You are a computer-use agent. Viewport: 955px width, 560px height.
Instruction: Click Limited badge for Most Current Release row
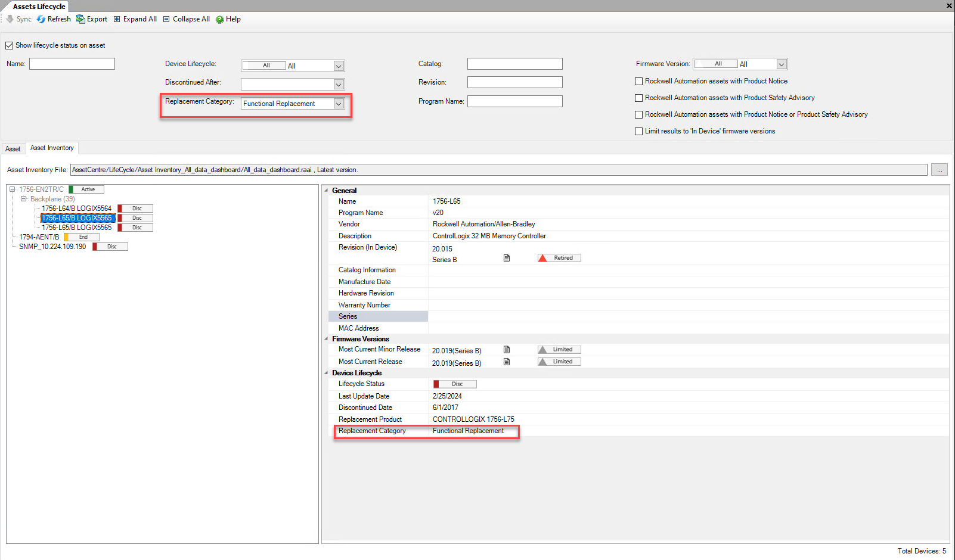(x=559, y=362)
